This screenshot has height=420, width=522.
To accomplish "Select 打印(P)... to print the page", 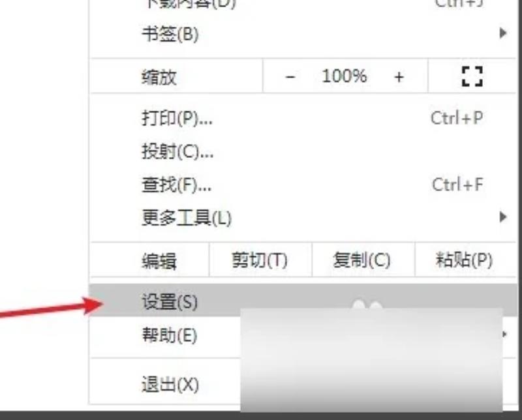I will 303,118.
